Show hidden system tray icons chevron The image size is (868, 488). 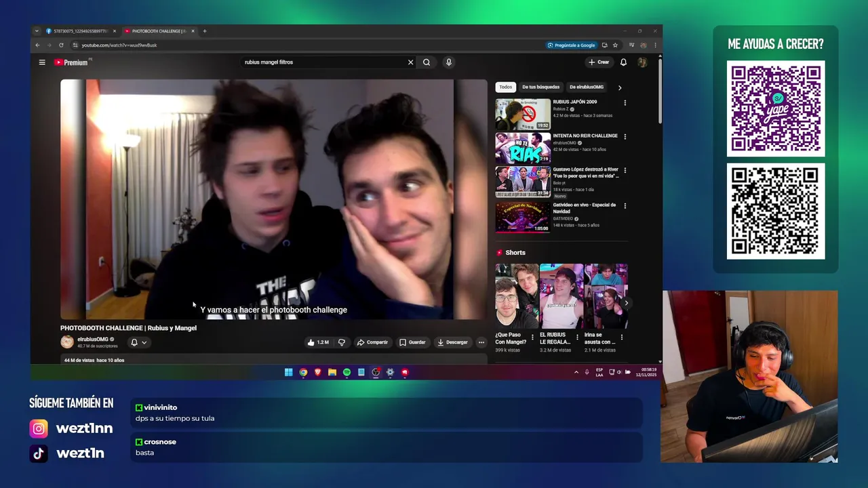click(576, 372)
